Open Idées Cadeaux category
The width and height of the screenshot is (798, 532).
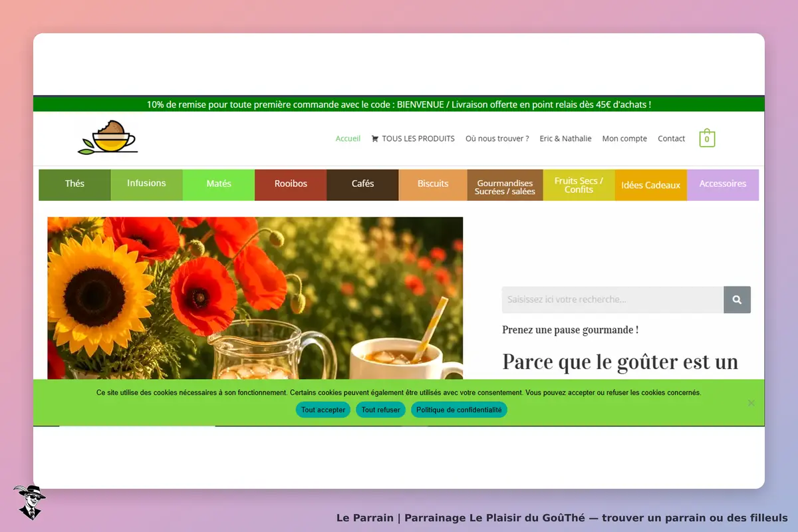[651, 185]
